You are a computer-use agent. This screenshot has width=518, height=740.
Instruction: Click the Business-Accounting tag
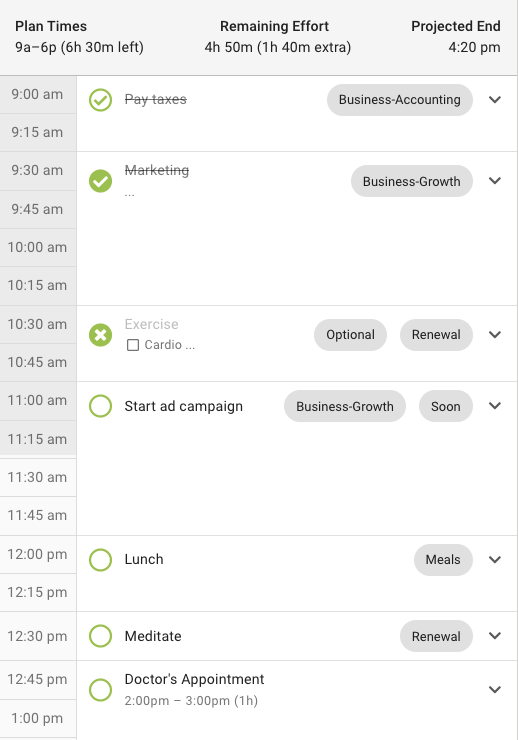click(x=400, y=100)
